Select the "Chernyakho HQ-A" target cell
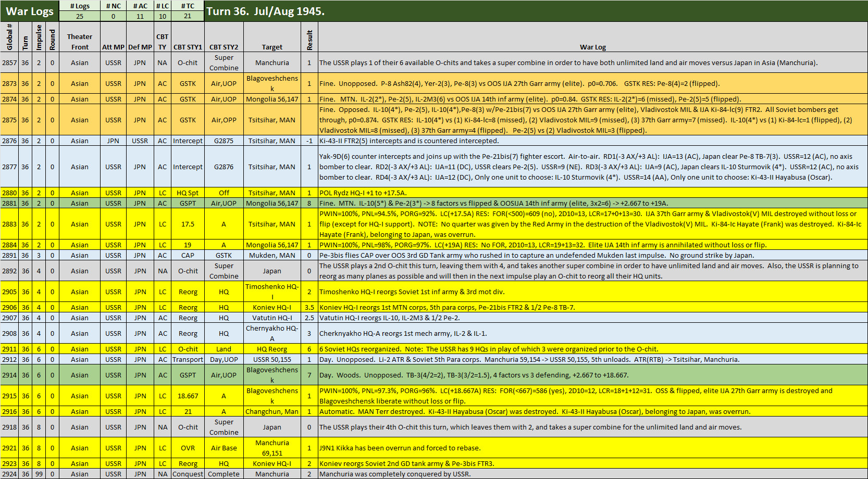 click(x=272, y=333)
